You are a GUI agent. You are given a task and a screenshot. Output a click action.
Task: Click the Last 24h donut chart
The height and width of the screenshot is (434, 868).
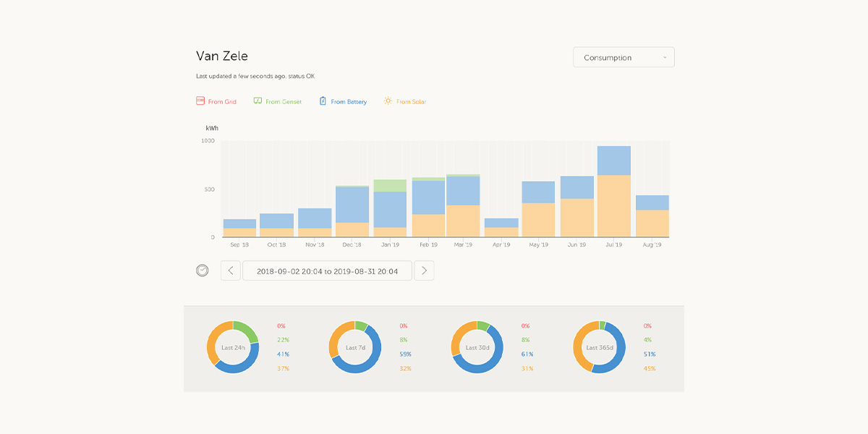click(232, 347)
